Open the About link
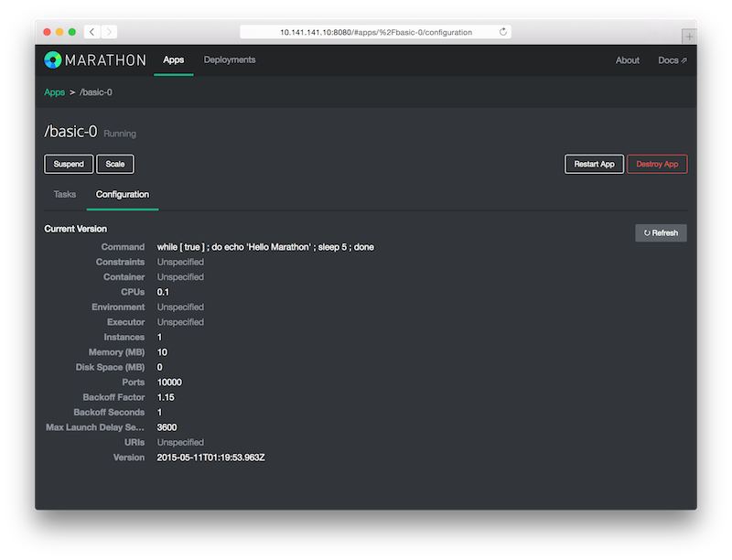The width and height of the screenshot is (732, 560). 628,60
